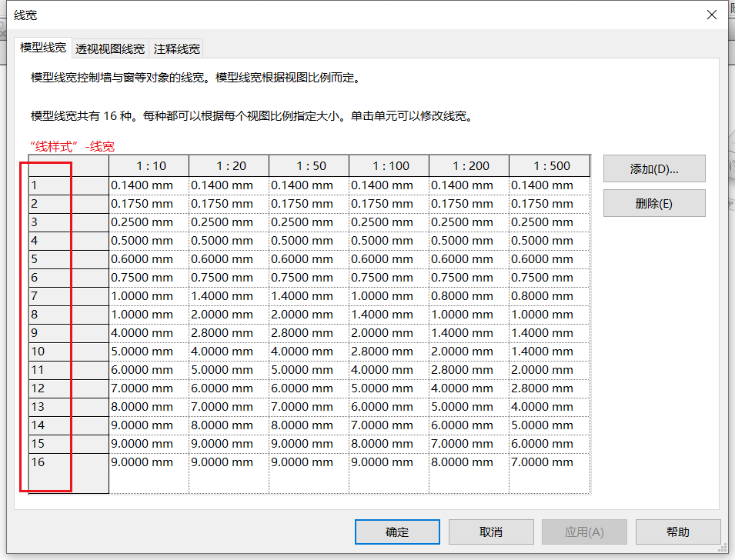Select row header 5

click(69, 259)
